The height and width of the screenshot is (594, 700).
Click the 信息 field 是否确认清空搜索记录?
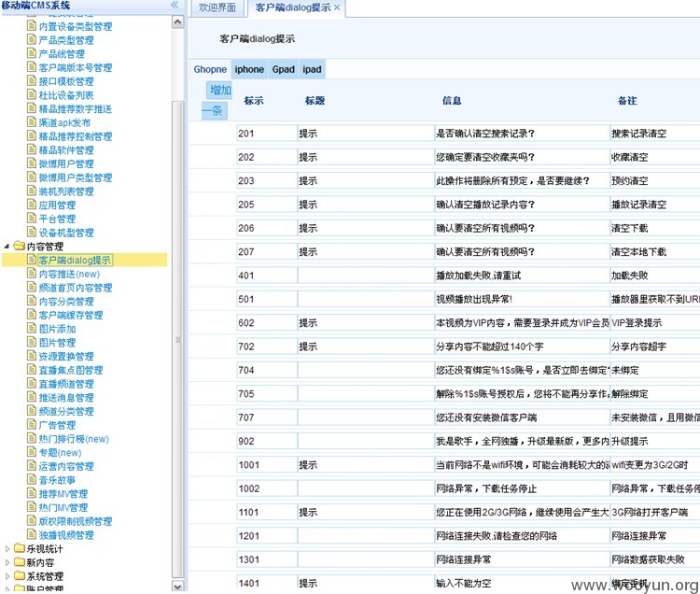click(x=522, y=134)
